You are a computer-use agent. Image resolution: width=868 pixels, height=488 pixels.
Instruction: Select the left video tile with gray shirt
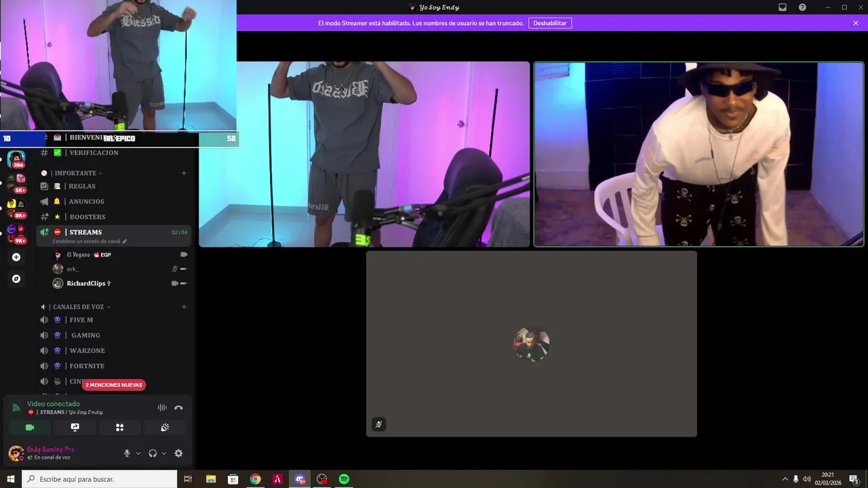click(x=364, y=155)
